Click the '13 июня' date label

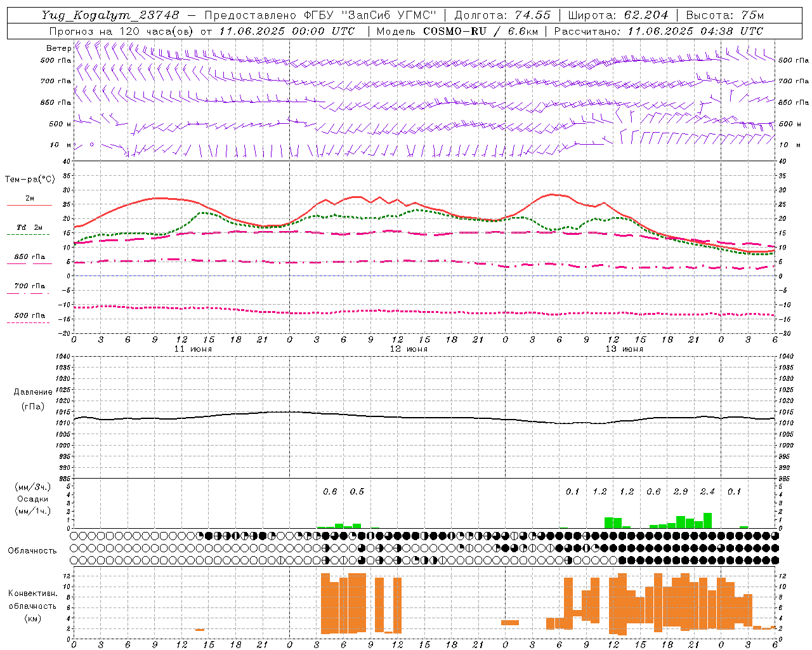tap(624, 349)
